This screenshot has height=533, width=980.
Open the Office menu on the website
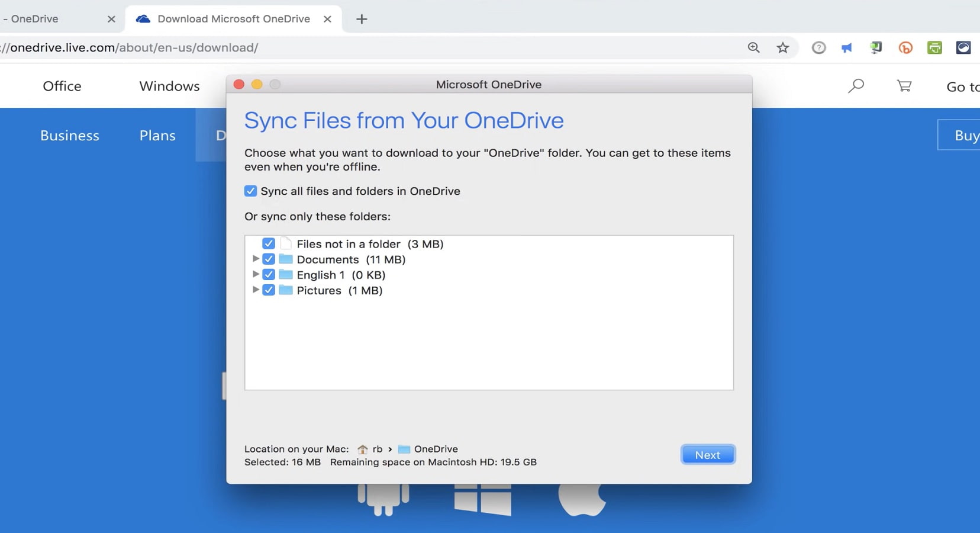point(62,86)
